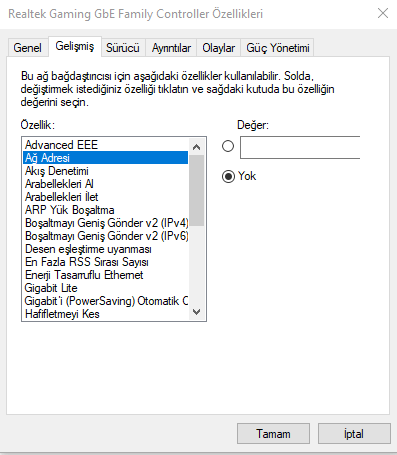The width and height of the screenshot is (397, 455).
Task: Choose Gigabit Lite in the list
Action: click(106, 288)
